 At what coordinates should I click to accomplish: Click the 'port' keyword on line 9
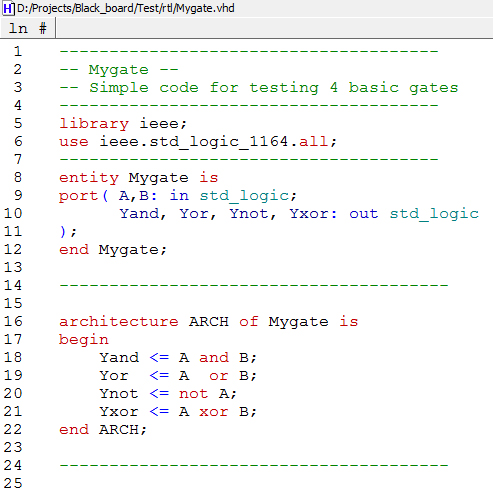click(x=79, y=196)
